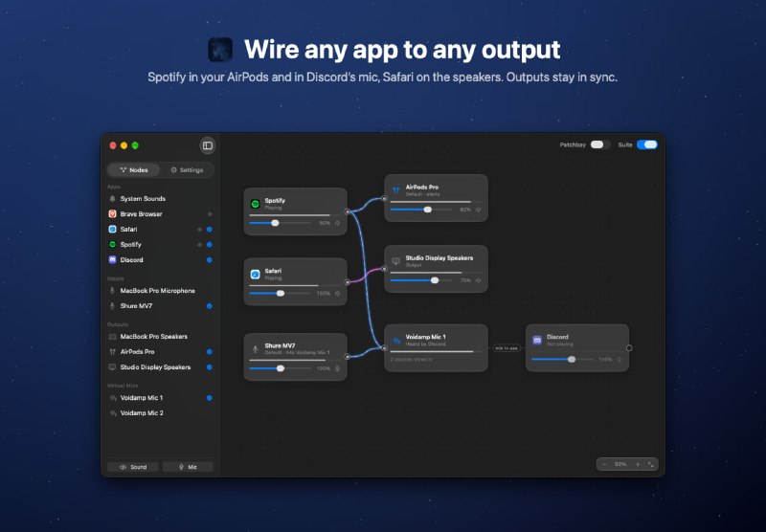Image resolution: width=766 pixels, height=532 pixels.
Task: Mute Studio Display Speakers node via speaker icon
Action: (478, 280)
